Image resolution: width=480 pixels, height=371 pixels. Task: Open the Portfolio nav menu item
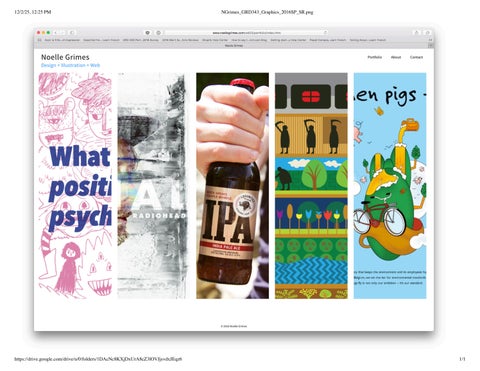point(375,57)
